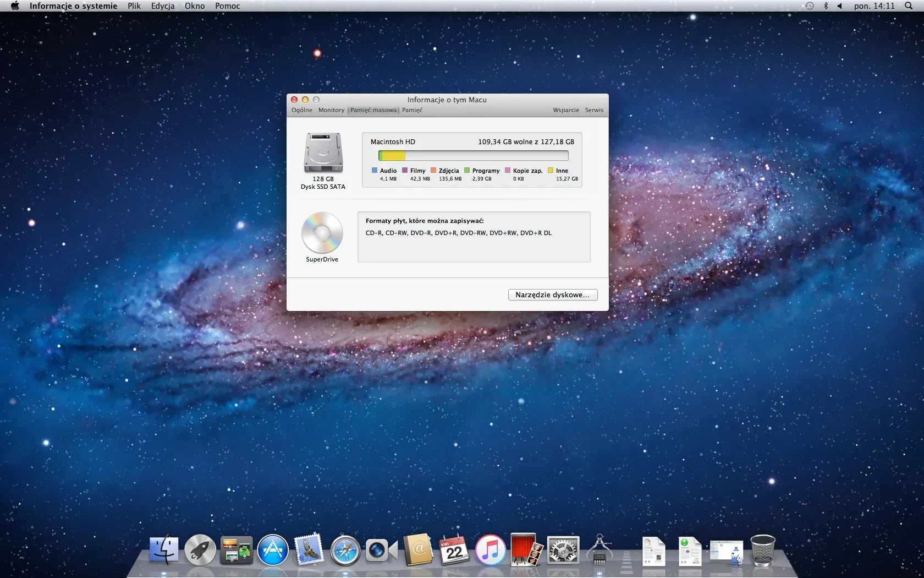924x578 pixels.
Task: Launch iTunes music note icon
Action: tap(491, 550)
